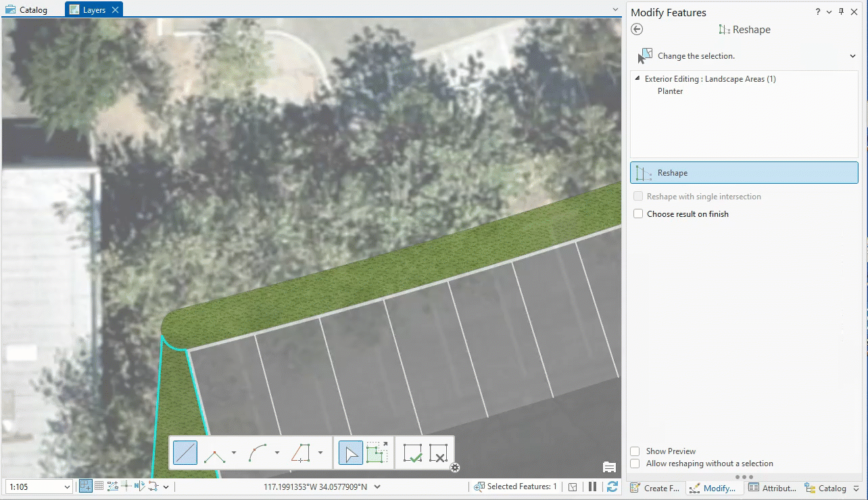Toggle auto-hide pin on Modify Features pane
The width and height of the screenshot is (868, 500).
(x=842, y=12)
